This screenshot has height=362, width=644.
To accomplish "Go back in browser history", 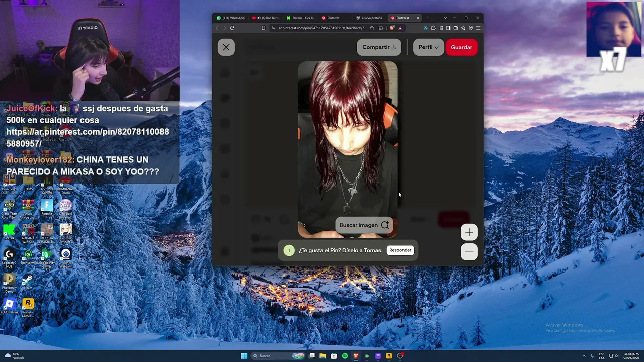I will point(217,28).
